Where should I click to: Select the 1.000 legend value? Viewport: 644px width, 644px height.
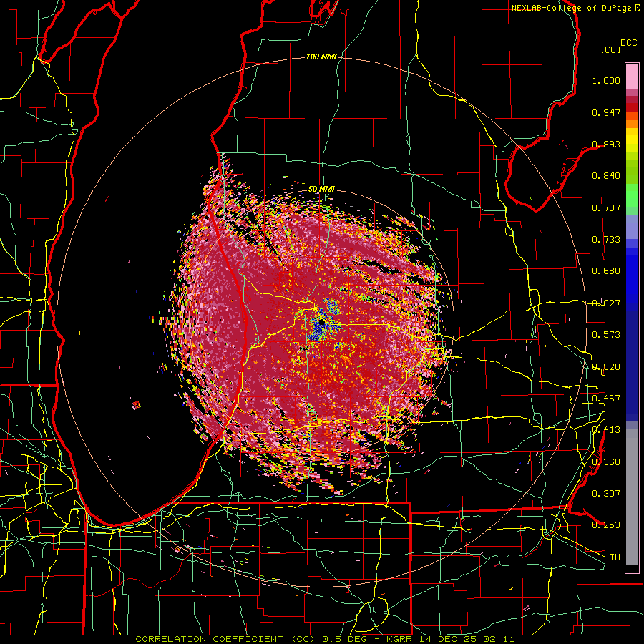606,80
